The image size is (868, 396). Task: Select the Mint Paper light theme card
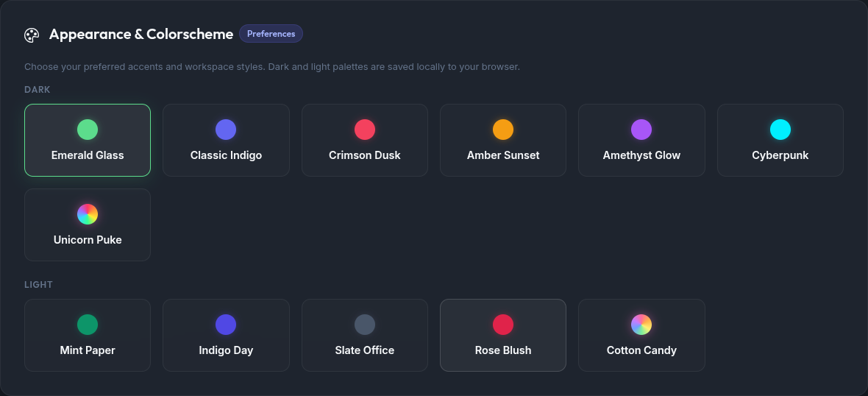88,335
